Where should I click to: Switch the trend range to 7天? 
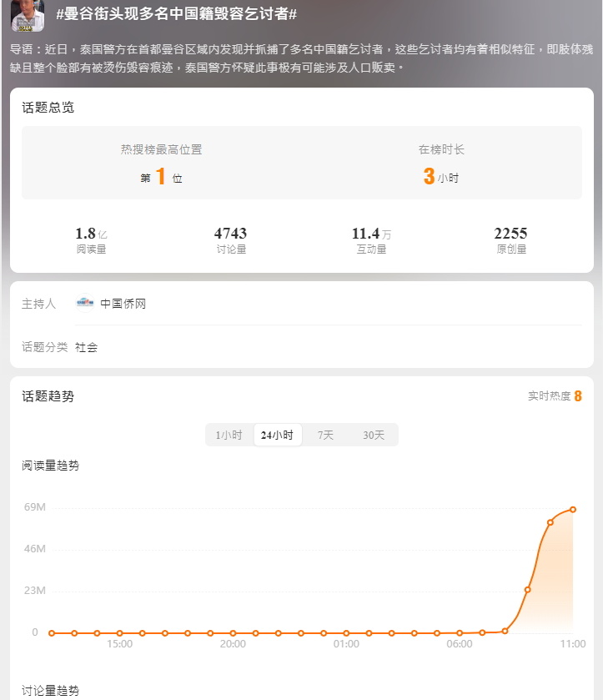325,435
